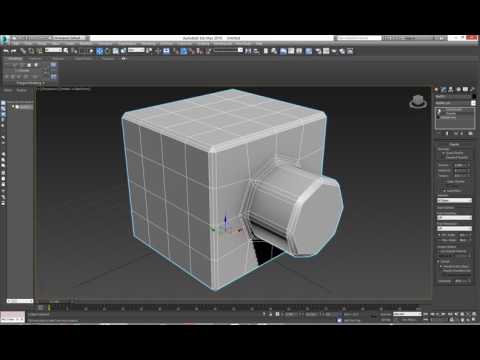The height and width of the screenshot is (360, 480).
Task: Collapse the Chamfer rollout header
Action: (x=454, y=144)
